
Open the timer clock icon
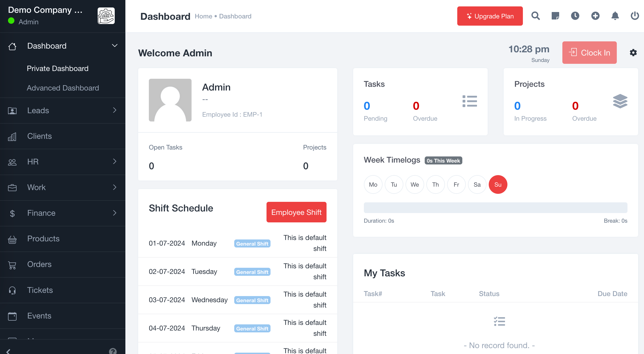click(575, 16)
